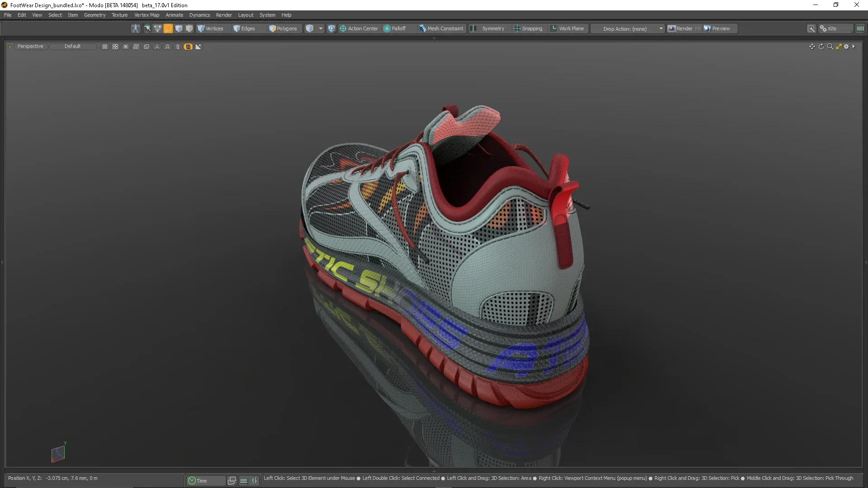Screen dimensions: 868x488
Task: Click the overlapping frames icon next to Time
Action: 232,481
